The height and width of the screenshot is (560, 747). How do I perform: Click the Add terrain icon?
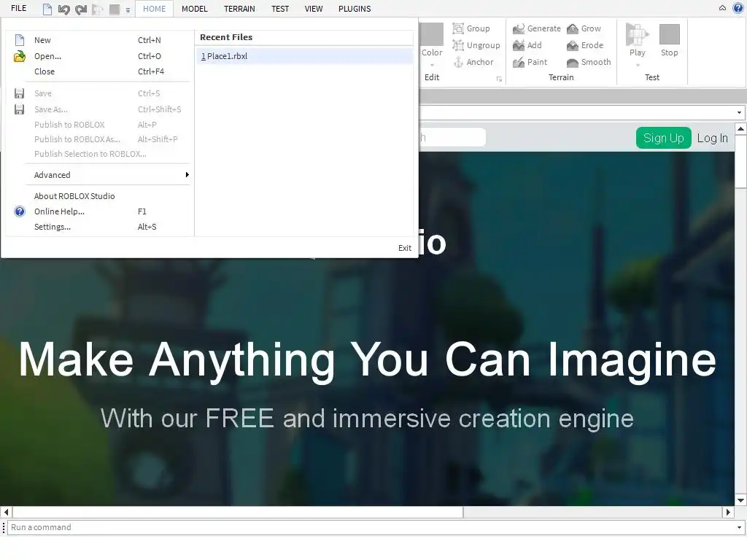[519, 46]
